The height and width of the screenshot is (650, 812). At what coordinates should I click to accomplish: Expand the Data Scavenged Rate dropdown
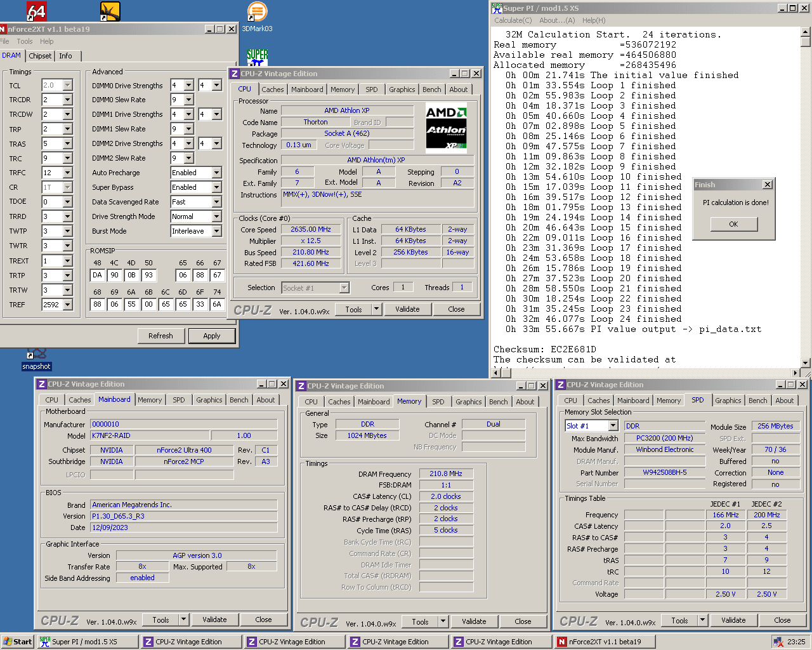216,202
